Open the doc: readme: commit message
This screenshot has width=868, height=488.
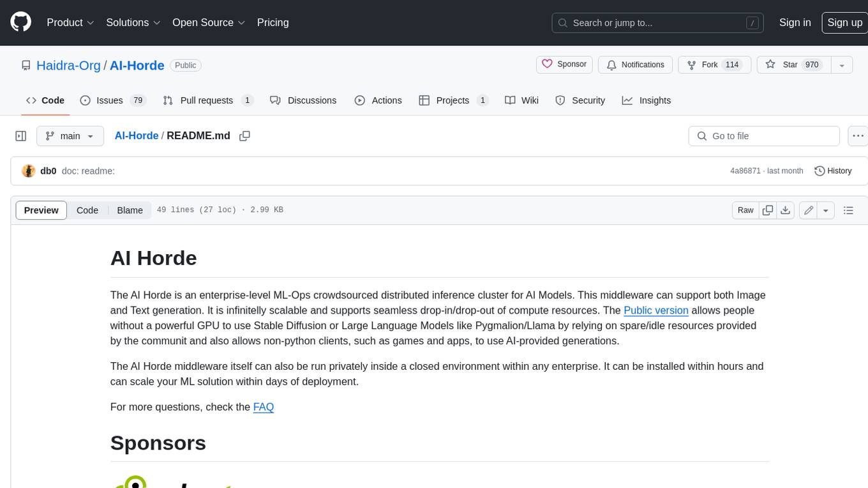pyautogui.click(x=88, y=171)
